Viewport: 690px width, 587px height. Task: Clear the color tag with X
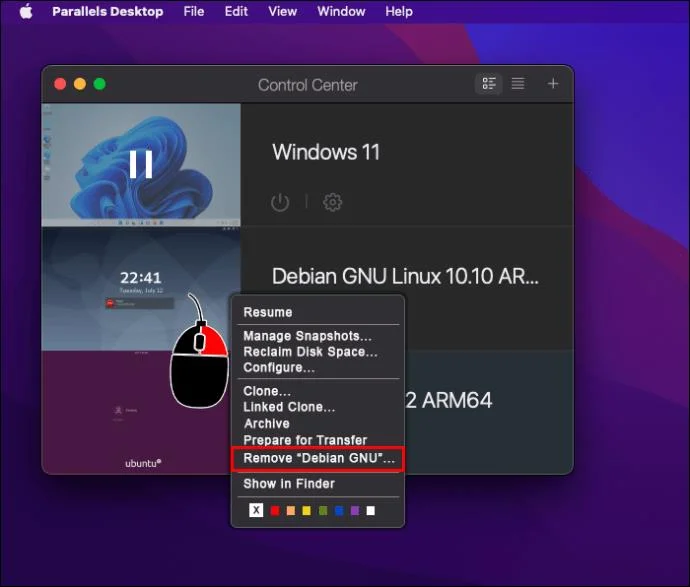pos(256,510)
